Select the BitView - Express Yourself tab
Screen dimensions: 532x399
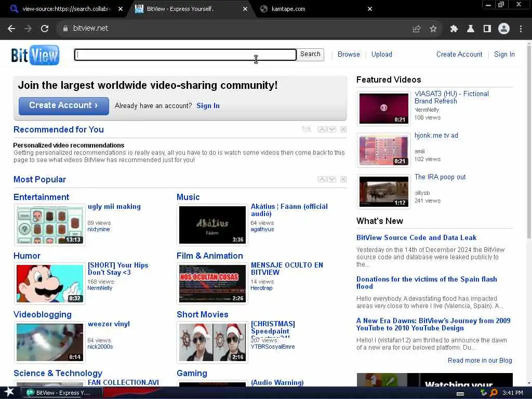pos(190,9)
